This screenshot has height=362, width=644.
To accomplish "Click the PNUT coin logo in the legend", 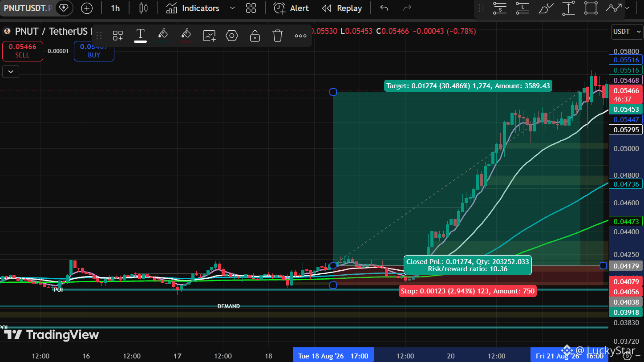I will tap(7, 31).
